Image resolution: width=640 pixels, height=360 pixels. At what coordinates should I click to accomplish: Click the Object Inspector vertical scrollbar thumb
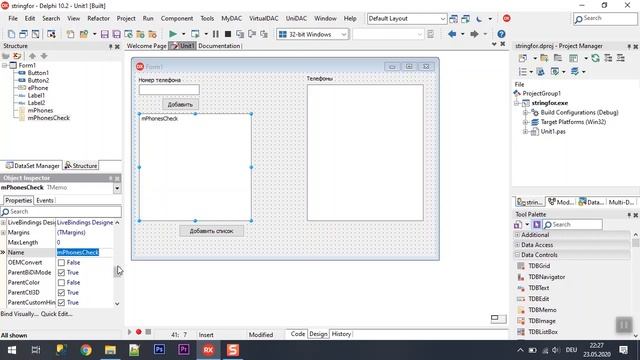117,271
